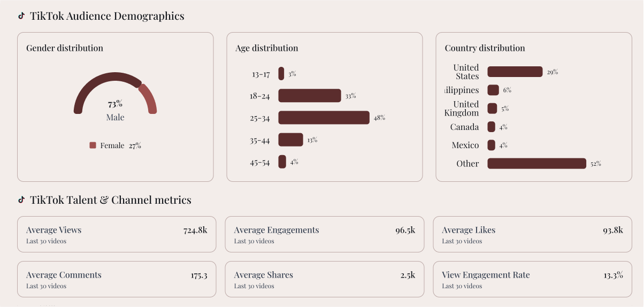Click the 13-17 age bar

281,74
